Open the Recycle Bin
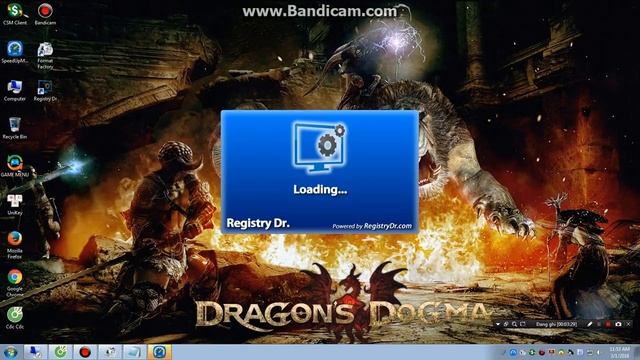 15,128
